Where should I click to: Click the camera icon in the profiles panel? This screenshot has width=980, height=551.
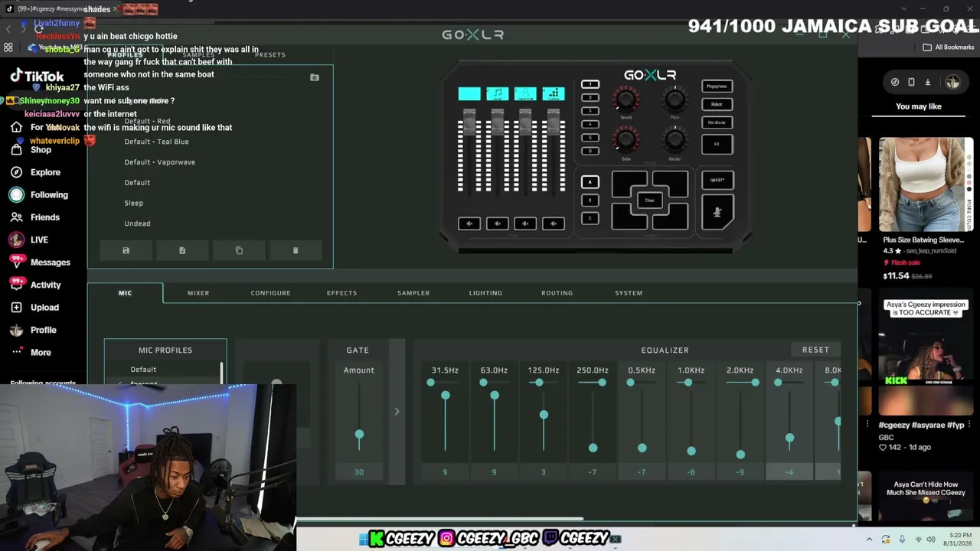[x=315, y=77]
